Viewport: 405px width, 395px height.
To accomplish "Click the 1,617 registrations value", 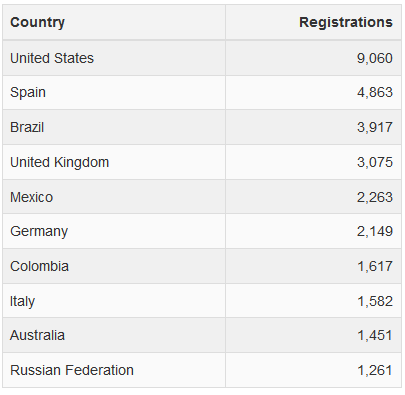I will 375,266.
